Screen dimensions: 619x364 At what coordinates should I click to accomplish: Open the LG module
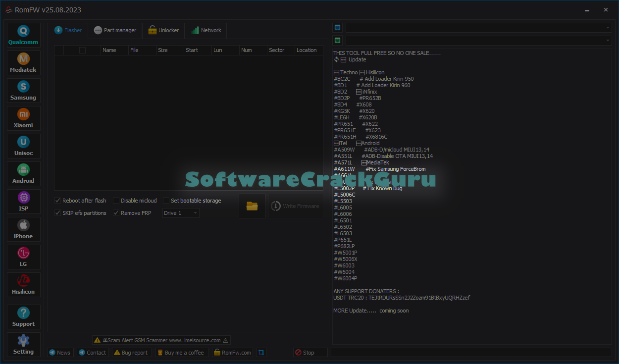[x=23, y=257]
